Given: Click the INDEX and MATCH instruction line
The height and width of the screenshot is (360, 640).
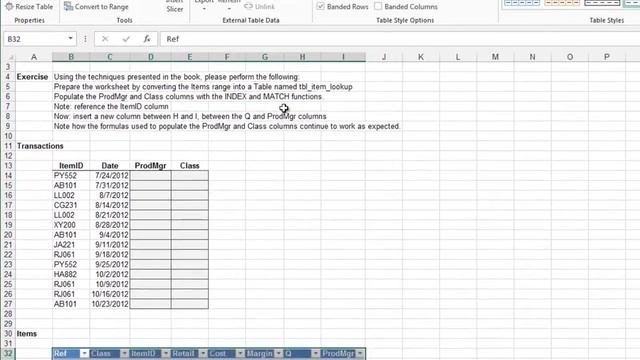Looking at the screenshot, I should [188, 97].
